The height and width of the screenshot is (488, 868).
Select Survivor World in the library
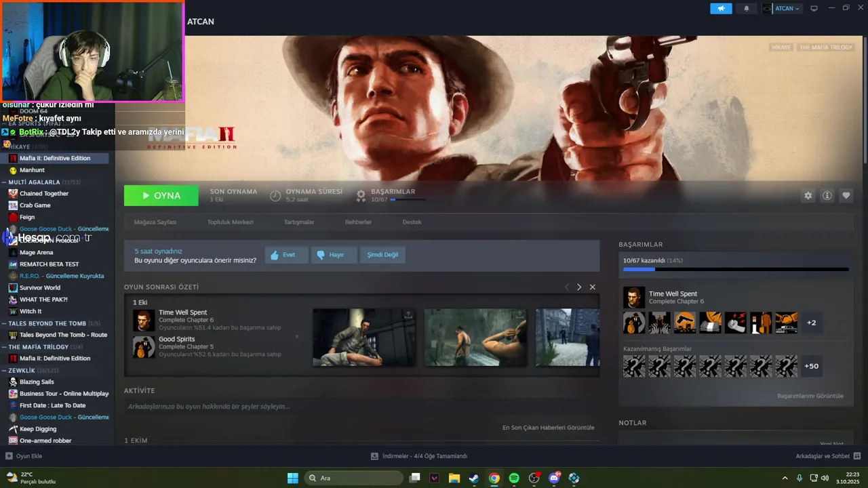point(40,287)
